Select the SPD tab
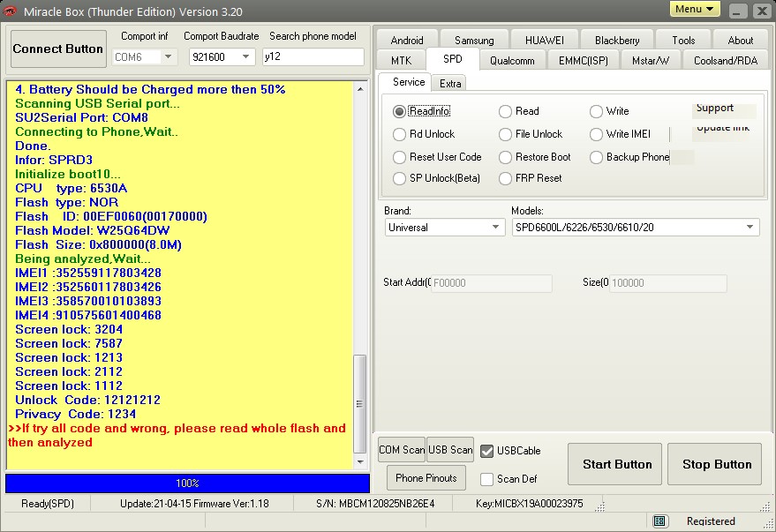This screenshot has width=776, height=532. click(452, 59)
